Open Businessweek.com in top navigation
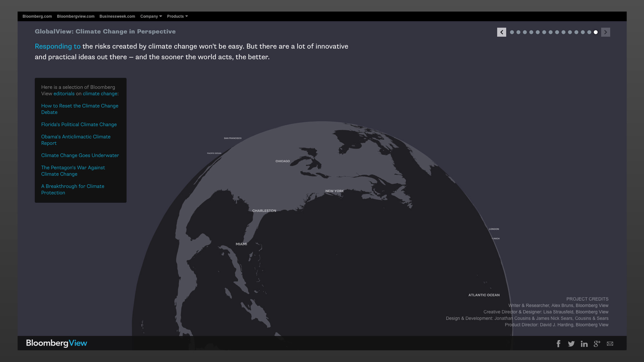Viewport: 644px width, 362px height. [x=117, y=16]
